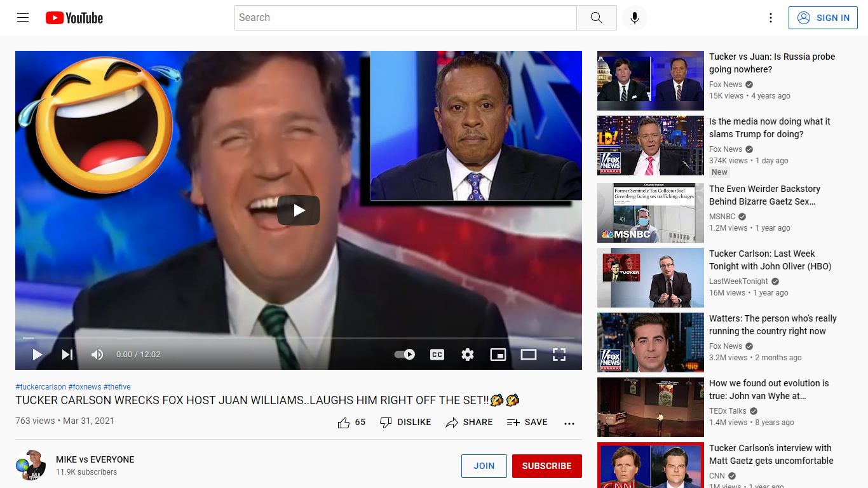Click the #foxnews hashtag
Screen dimensions: 868x488
(85, 387)
